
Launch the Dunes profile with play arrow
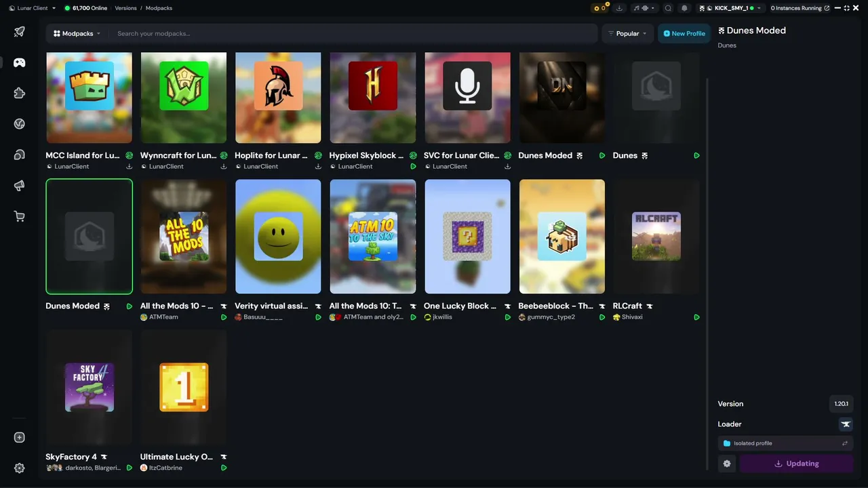click(697, 155)
